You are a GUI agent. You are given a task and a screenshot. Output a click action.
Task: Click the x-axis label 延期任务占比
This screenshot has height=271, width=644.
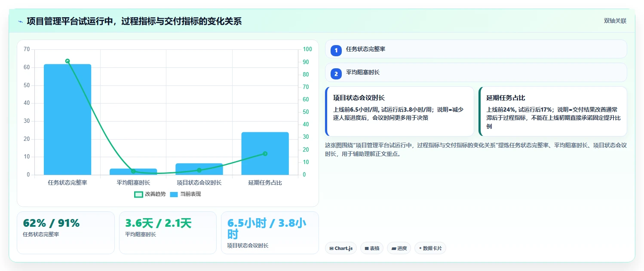click(265, 183)
